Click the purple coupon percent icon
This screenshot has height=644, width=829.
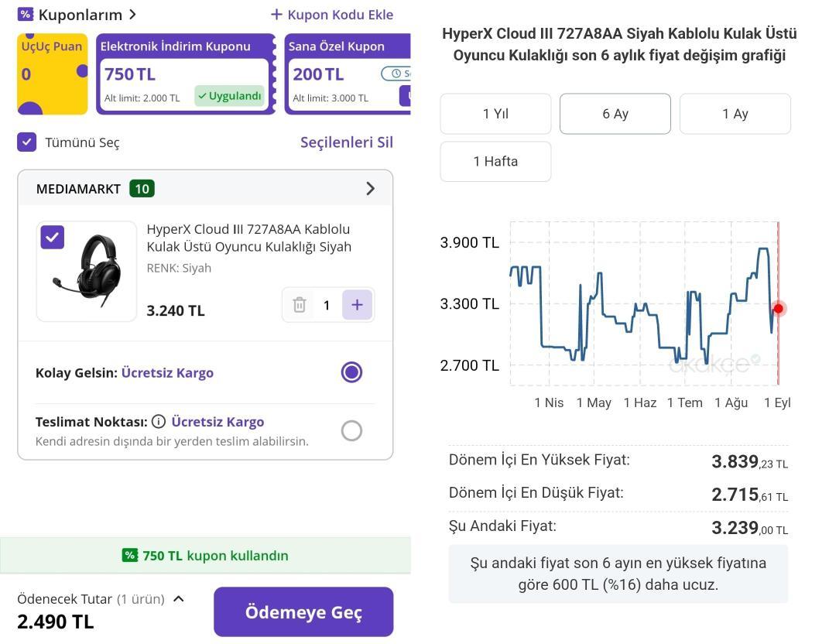(x=26, y=15)
